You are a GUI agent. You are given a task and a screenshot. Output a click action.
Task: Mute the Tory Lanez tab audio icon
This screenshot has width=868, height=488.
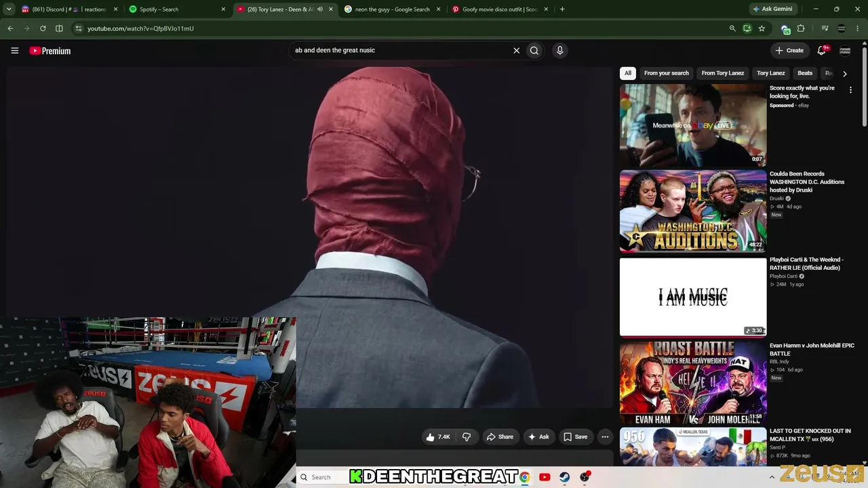[x=321, y=9]
